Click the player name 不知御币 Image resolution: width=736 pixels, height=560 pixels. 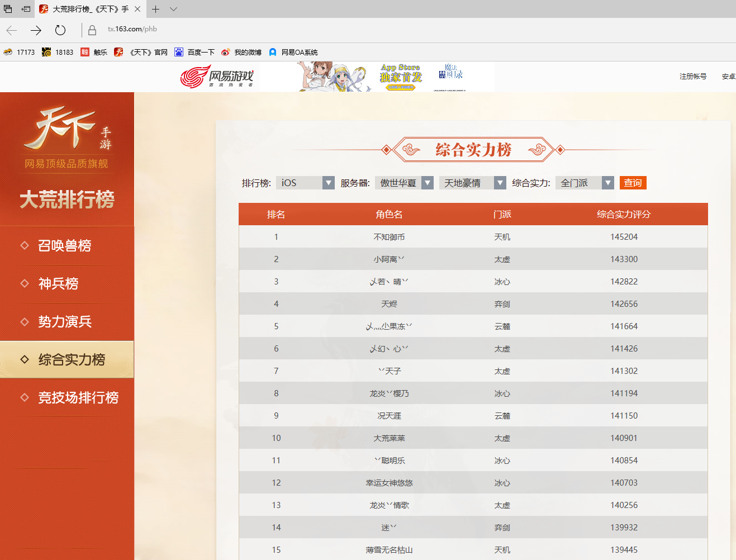pyautogui.click(x=390, y=237)
